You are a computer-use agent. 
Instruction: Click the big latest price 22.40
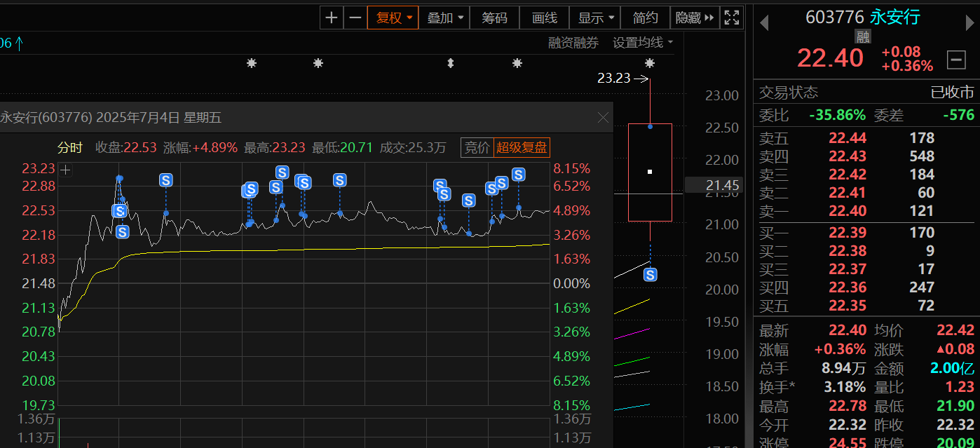tap(830, 57)
